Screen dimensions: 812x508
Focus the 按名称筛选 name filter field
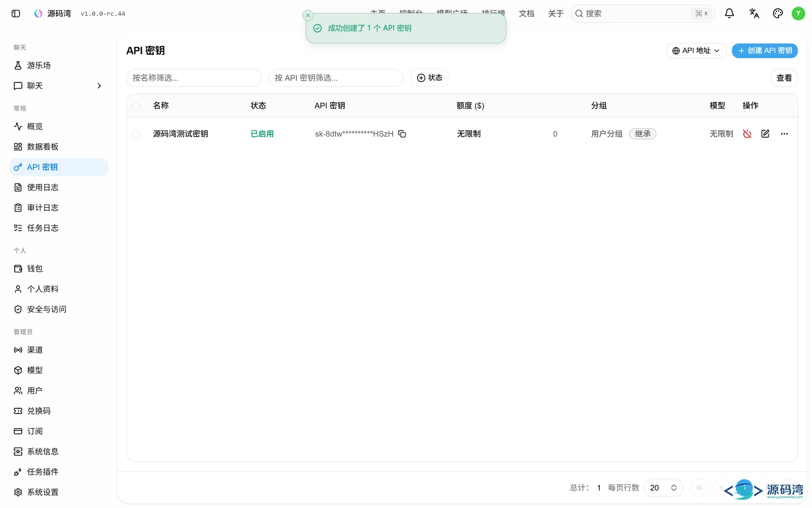pyautogui.click(x=194, y=78)
